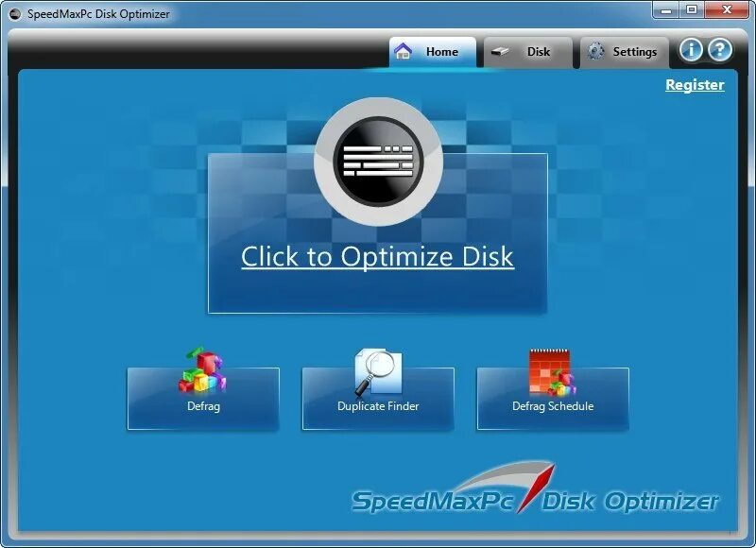Click the blue info icon
The width and height of the screenshot is (756, 548).
pos(691,50)
